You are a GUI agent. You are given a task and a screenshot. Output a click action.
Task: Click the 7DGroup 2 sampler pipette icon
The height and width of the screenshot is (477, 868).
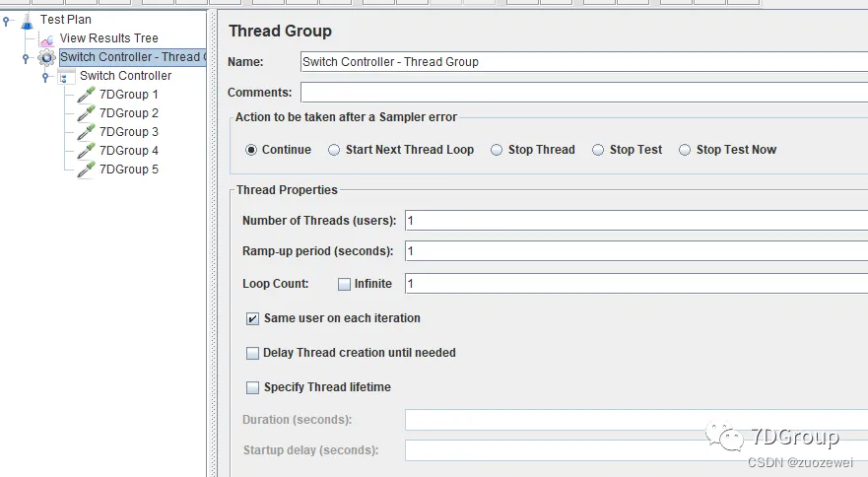tap(86, 113)
